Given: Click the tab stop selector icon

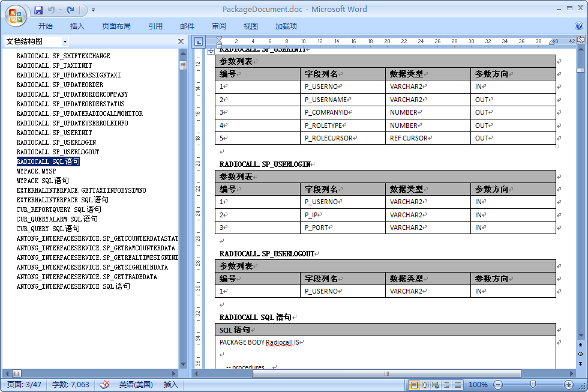Looking at the screenshot, I should [x=199, y=41].
